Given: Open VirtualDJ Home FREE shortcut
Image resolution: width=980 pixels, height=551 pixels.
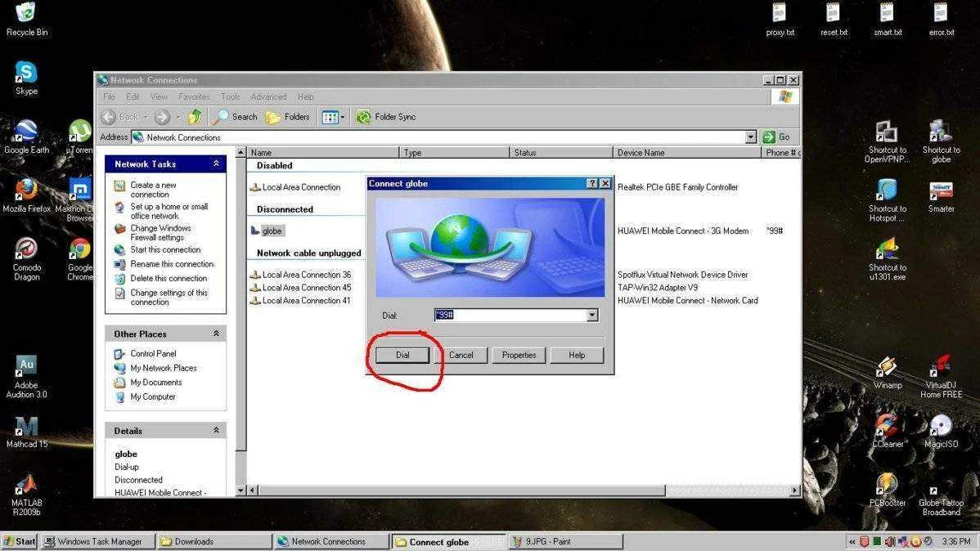Looking at the screenshot, I should [941, 377].
